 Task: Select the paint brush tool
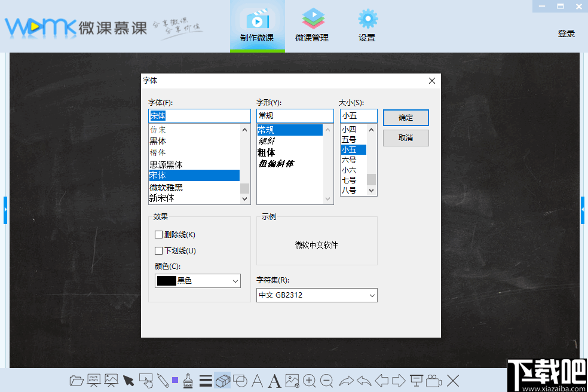point(188,381)
